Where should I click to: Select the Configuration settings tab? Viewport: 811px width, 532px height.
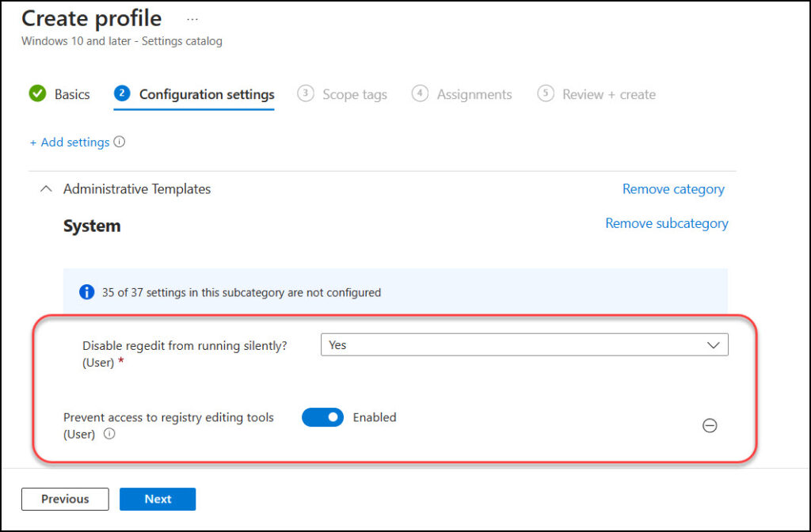pos(194,94)
